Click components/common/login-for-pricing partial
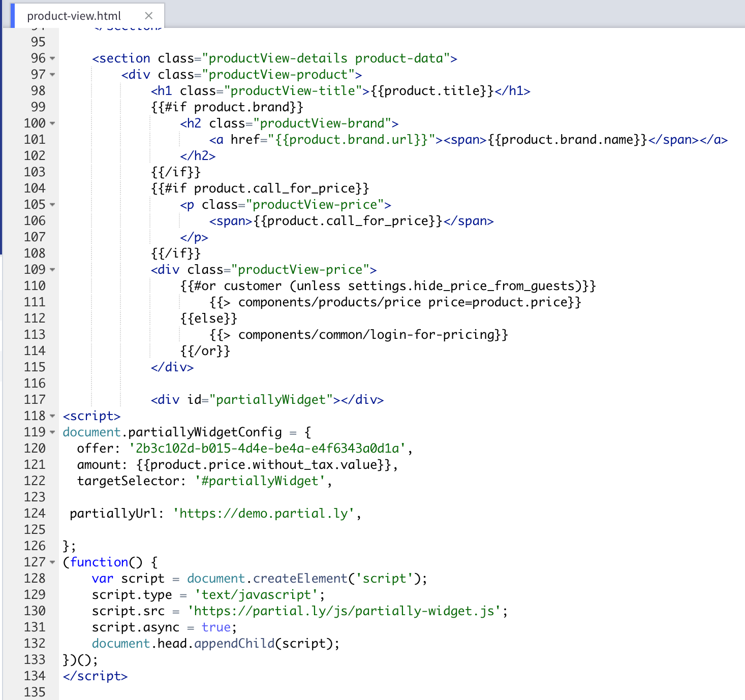745x700 pixels. 366,335
